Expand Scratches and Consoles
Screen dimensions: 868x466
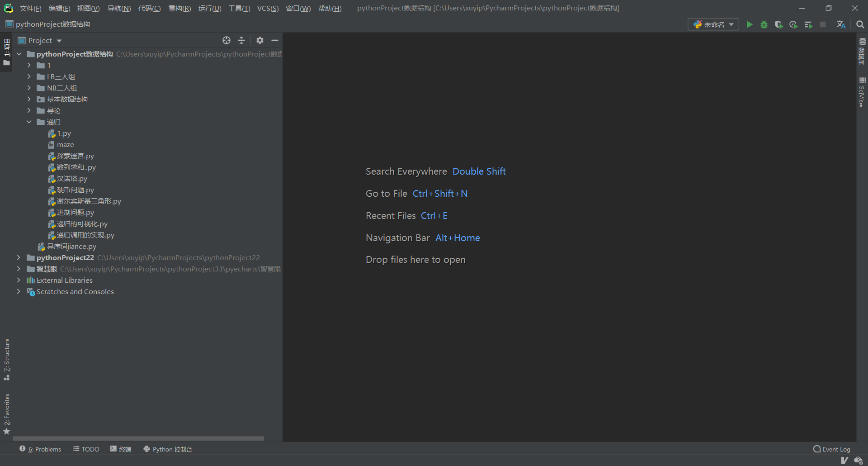coord(19,291)
